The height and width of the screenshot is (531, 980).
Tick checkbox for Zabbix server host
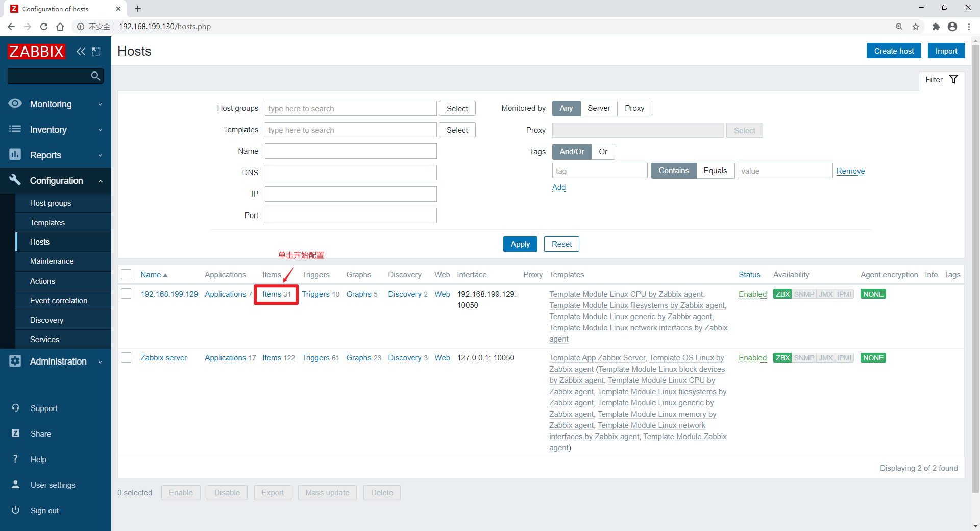126,357
